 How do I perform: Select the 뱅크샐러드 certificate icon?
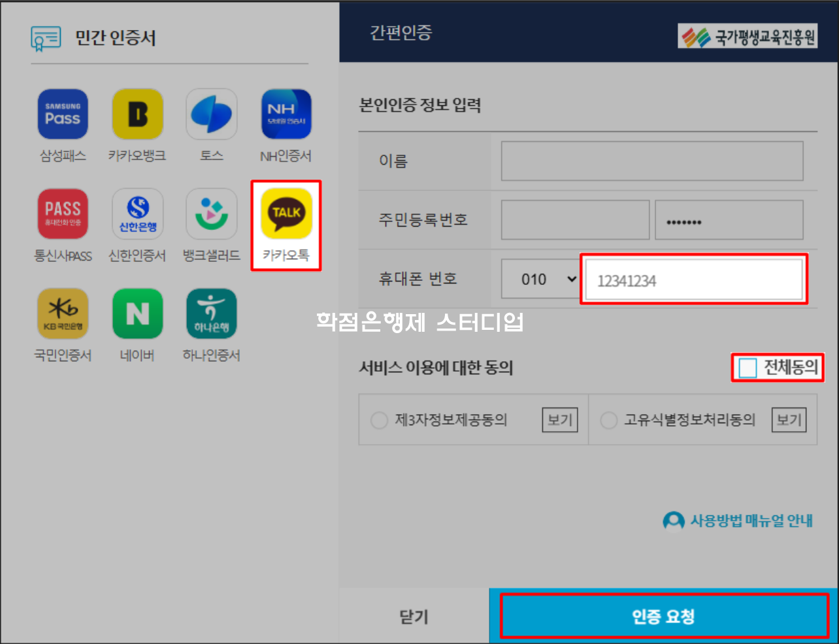pyautogui.click(x=212, y=214)
